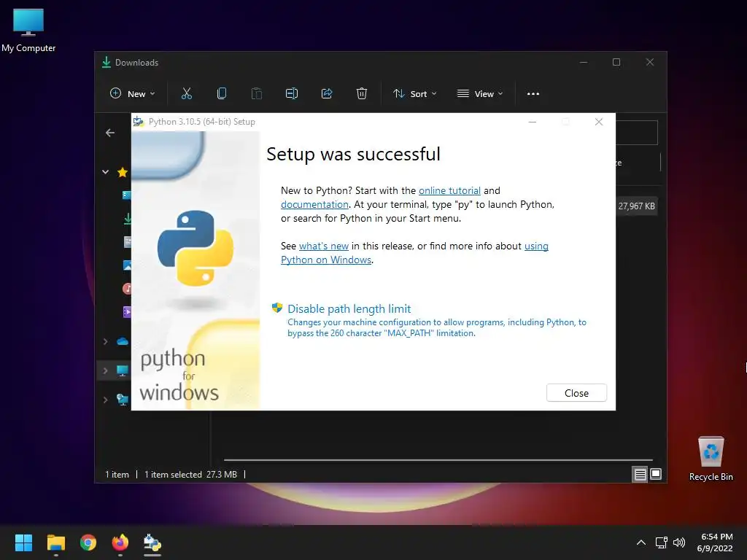Go back with the Explorer back arrow
Screen dimensions: 747x560
pos(110,133)
